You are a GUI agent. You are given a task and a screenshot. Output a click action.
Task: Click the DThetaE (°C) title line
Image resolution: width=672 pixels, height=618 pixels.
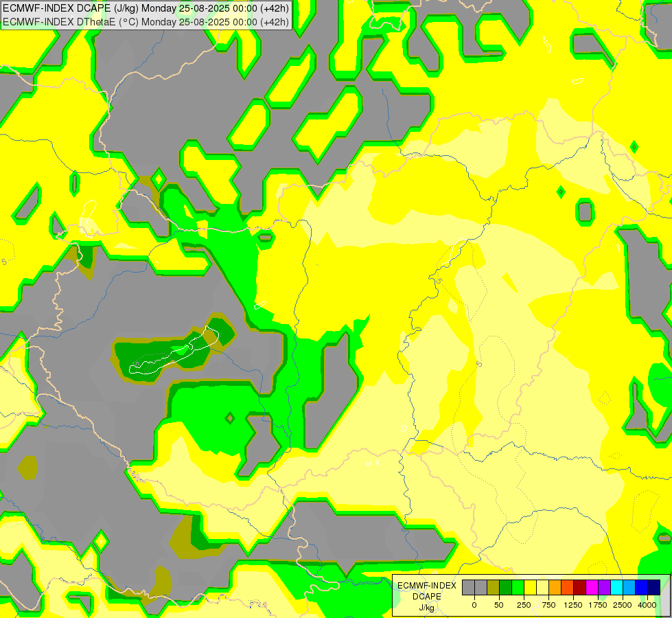pos(146,22)
